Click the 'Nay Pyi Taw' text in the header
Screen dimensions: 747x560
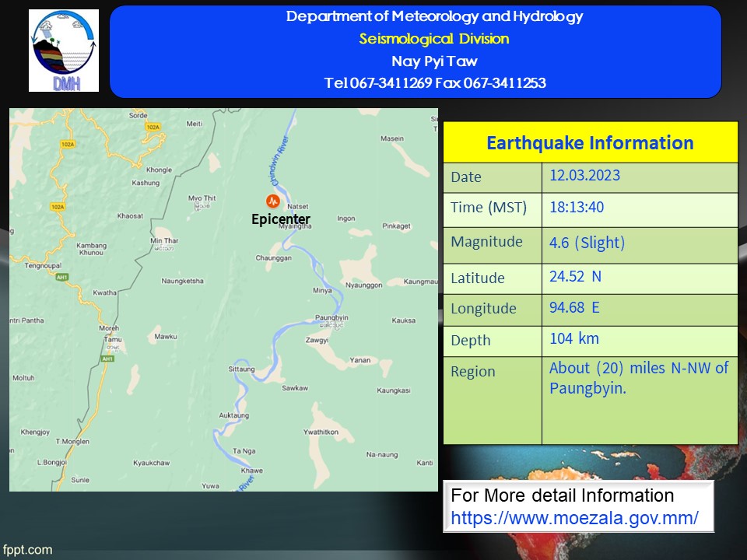[434, 61]
